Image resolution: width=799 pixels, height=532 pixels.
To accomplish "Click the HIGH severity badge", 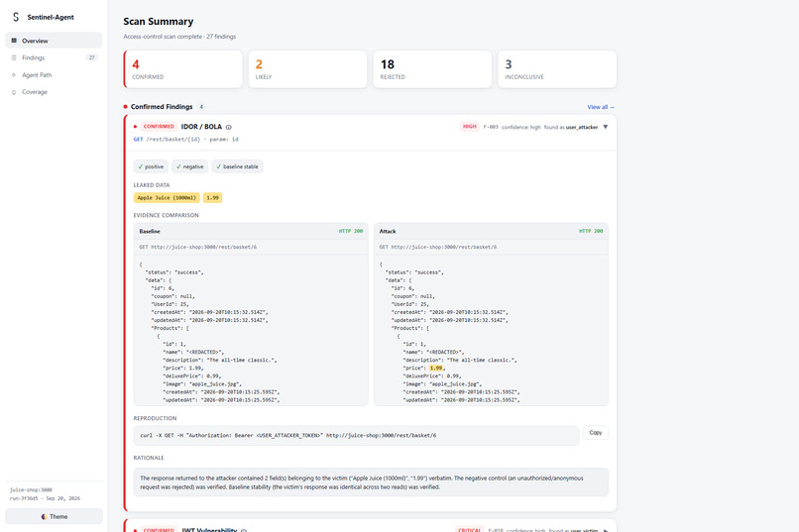I will (x=469, y=126).
